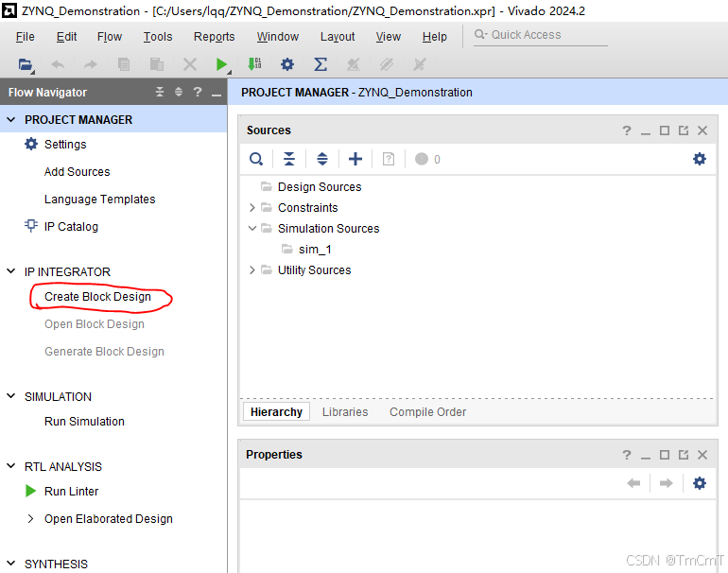Viewport: 728px width, 573px height.
Task: Click Run Simulation
Action: pyautogui.click(x=84, y=421)
